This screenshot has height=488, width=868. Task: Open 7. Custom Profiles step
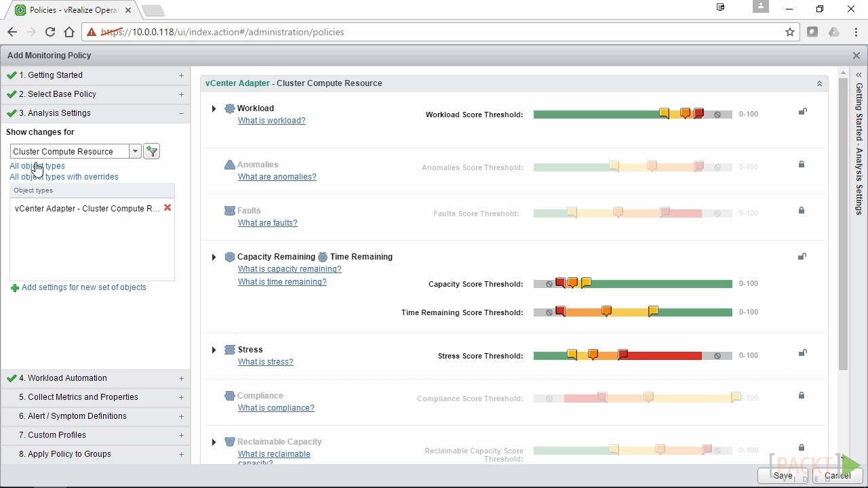(96, 435)
